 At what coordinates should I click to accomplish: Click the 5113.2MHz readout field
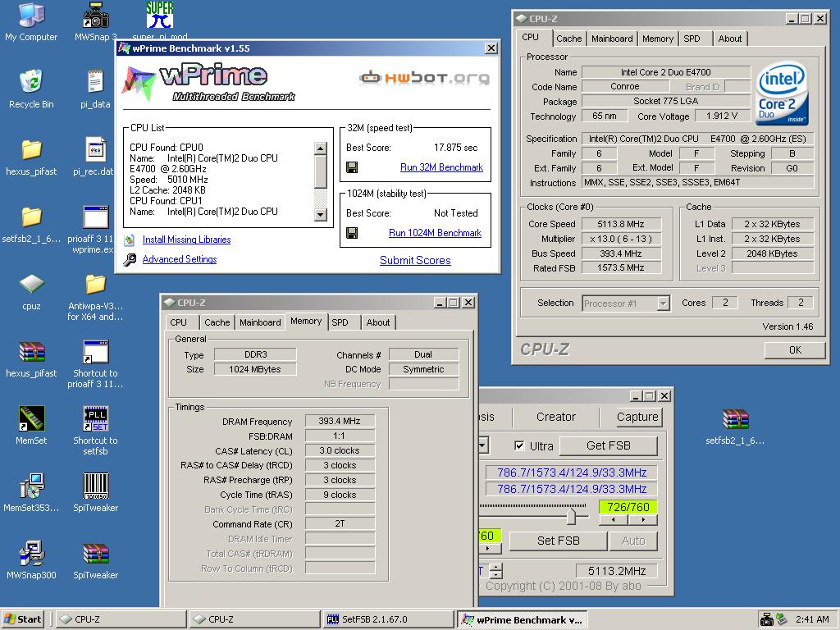click(x=617, y=571)
